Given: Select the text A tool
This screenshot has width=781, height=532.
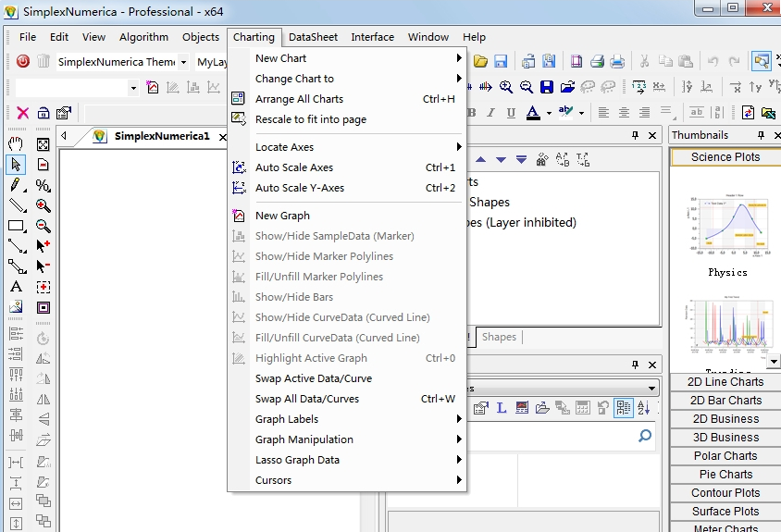Looking at the screenshot, I should click(x=16, y=287).
